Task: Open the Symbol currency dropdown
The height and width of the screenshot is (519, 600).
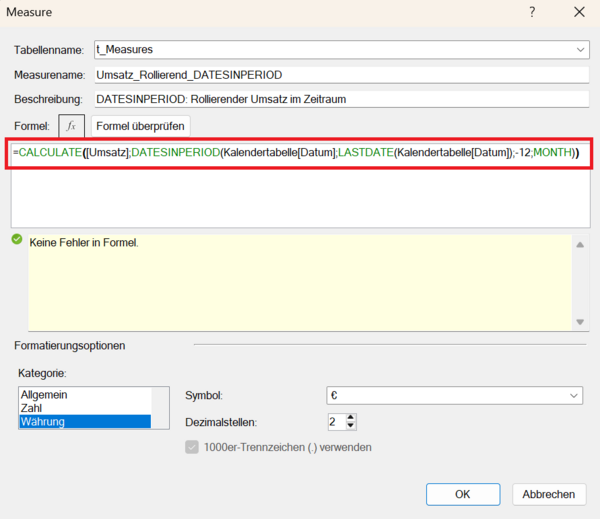Action: pos(574,396)
